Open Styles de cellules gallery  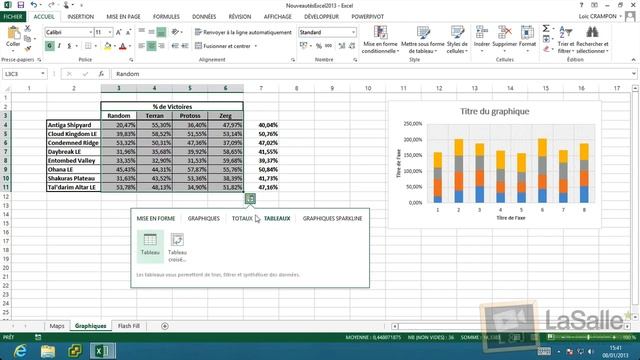point(457,40)
